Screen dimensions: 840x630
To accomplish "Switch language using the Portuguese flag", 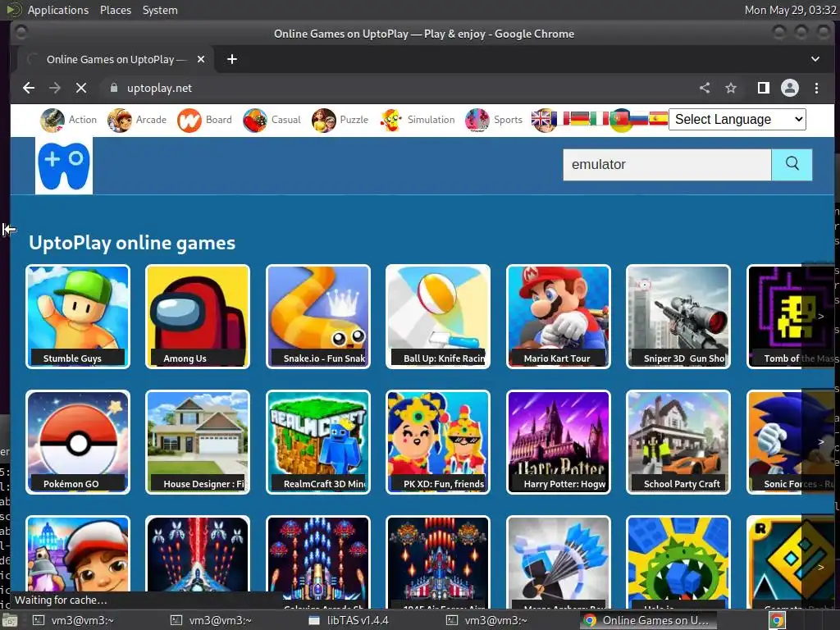I will click(620, 120).
